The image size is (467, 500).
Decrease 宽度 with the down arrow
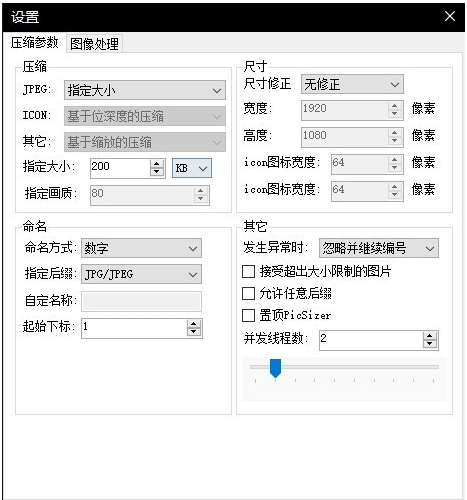[395, 114]
